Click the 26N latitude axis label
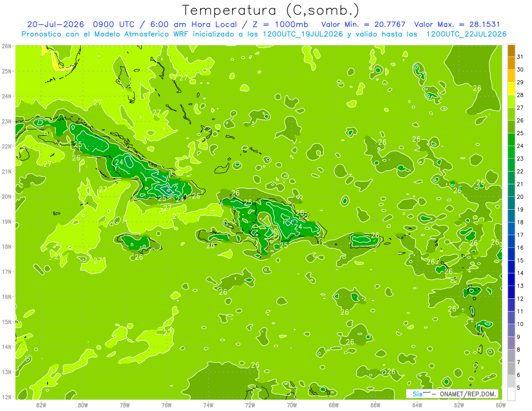532x411 pixels. (x=7, y=46)
